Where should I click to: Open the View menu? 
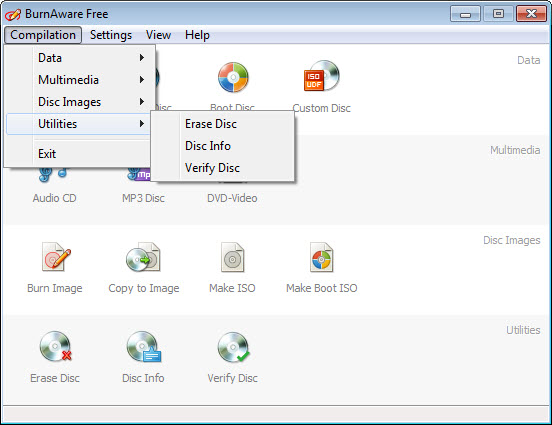coord(158,35)
